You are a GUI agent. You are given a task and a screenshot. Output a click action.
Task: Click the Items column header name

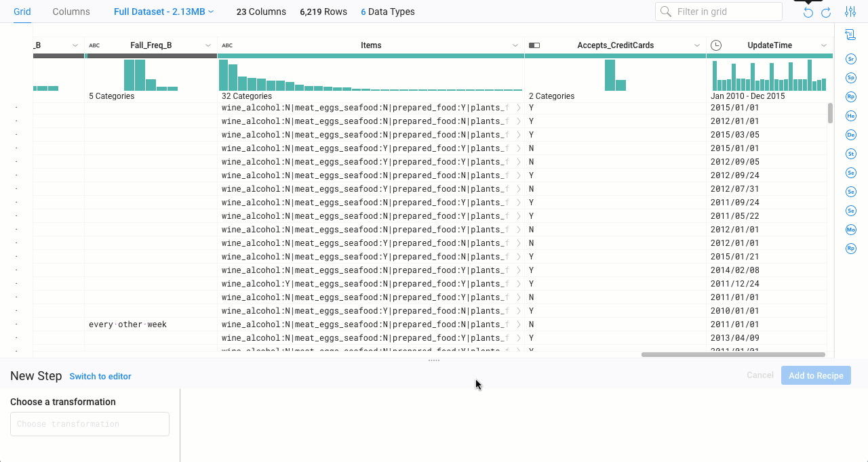371,45
